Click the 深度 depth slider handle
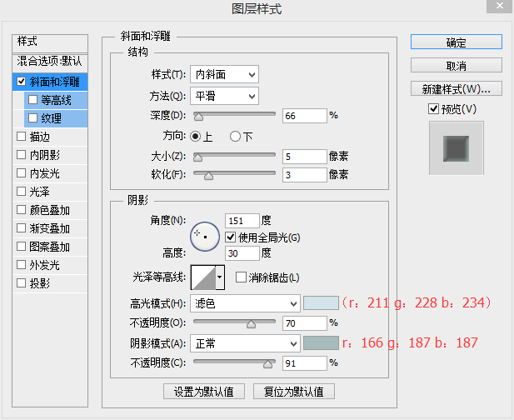This screenshot has height=420, width=514. (198, 116)
